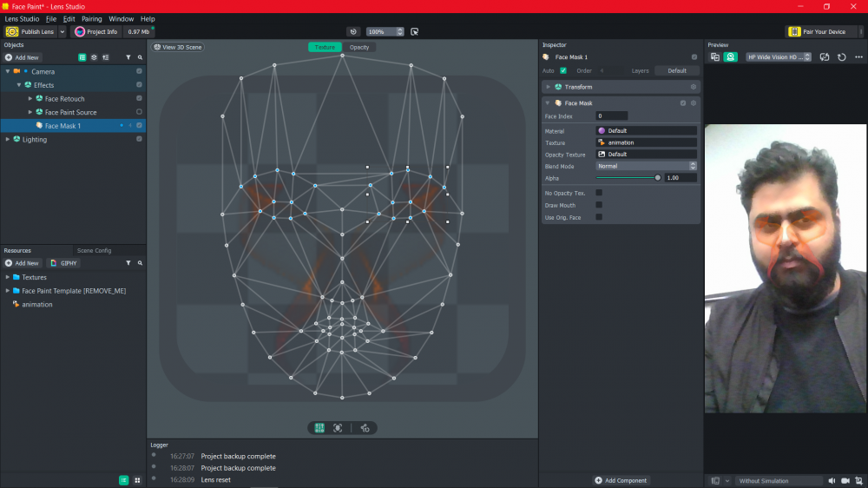Expand the Transform component section

pyautogui.click(x=549, y=87)
